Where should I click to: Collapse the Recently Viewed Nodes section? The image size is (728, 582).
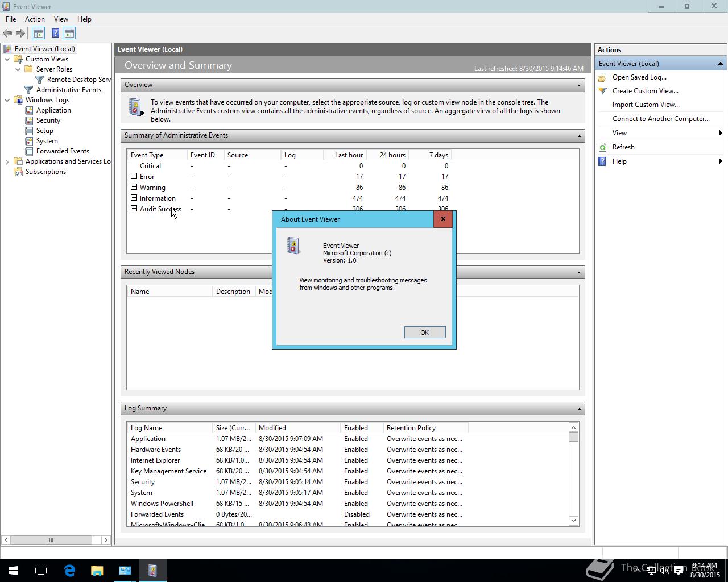click(x=579, y=272)
